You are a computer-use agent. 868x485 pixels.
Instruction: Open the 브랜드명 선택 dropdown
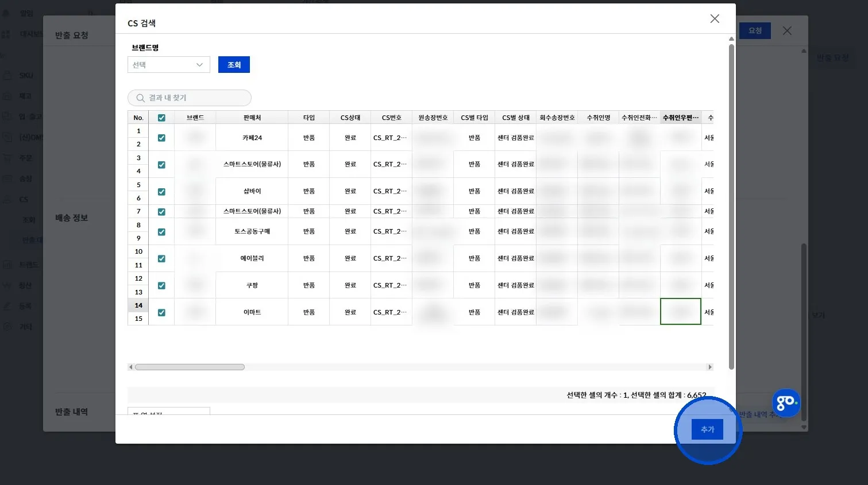coord(169,65)
